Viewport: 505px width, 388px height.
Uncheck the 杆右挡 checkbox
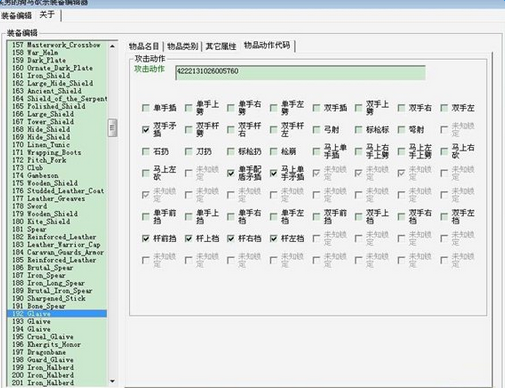(231, 239)
